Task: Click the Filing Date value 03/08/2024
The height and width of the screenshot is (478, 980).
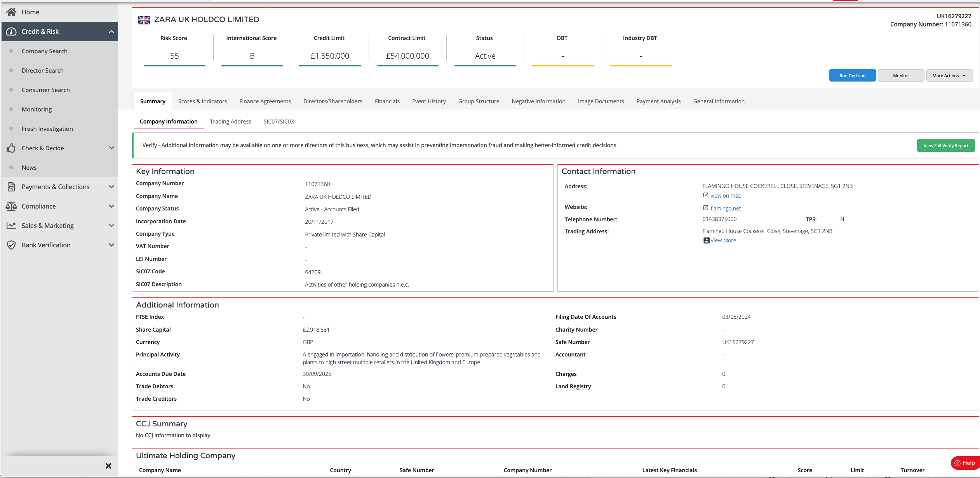Action: [x=736, y=317]
